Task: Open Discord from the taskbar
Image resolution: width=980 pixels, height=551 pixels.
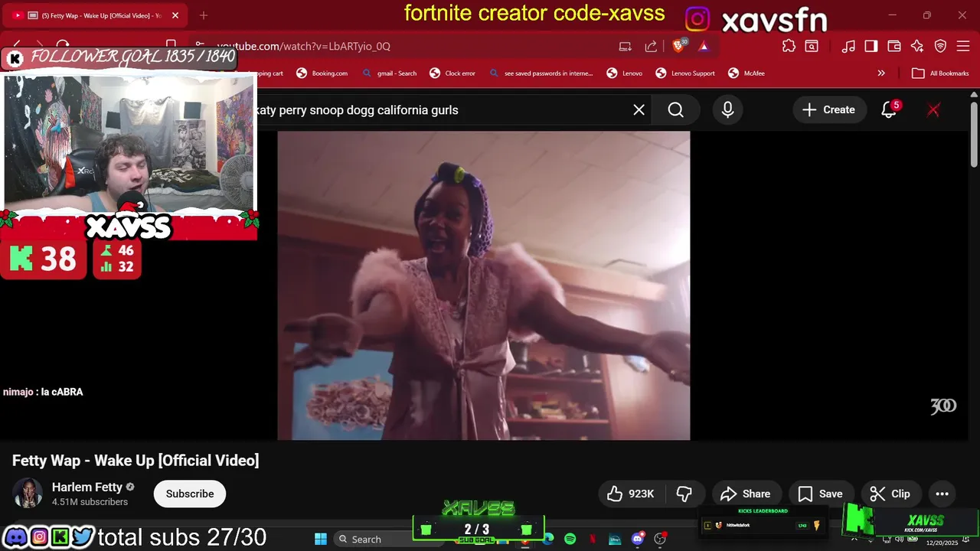Action: [638, 540]
